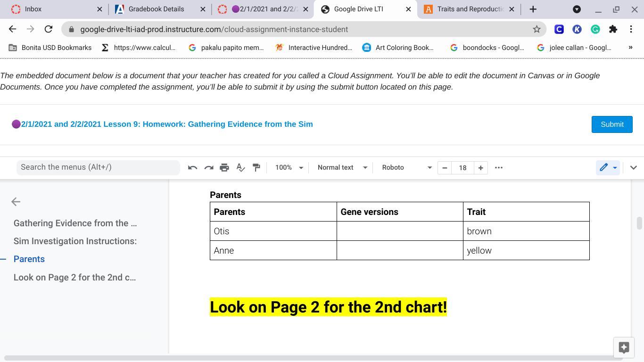Click the vertical page scrollbar thumb
644x362 pixels.
(639, 223)
